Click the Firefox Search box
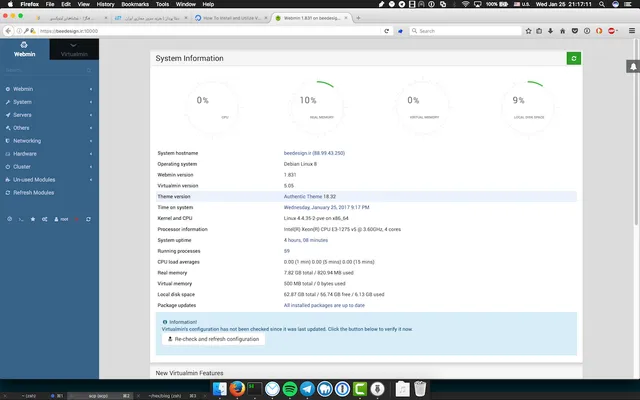The width and height of the screenshot is (640, 400). [x=466, y=31]
